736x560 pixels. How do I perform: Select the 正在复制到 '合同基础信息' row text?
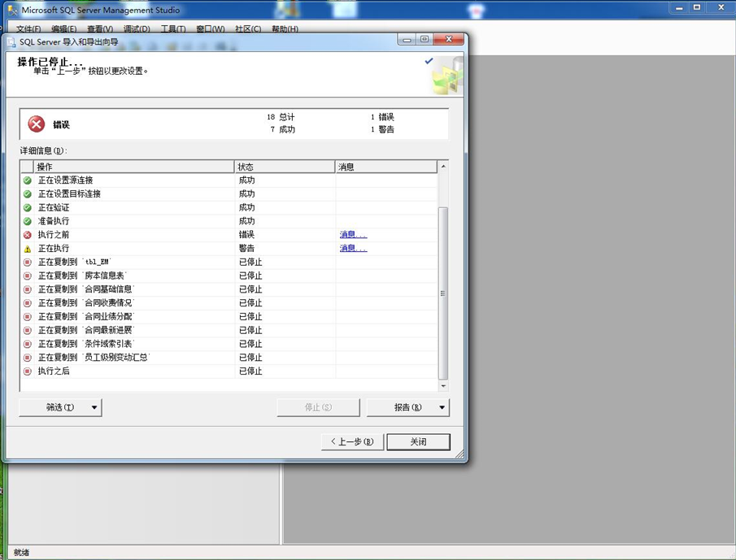pyautogui.click(x=86, y=289)
